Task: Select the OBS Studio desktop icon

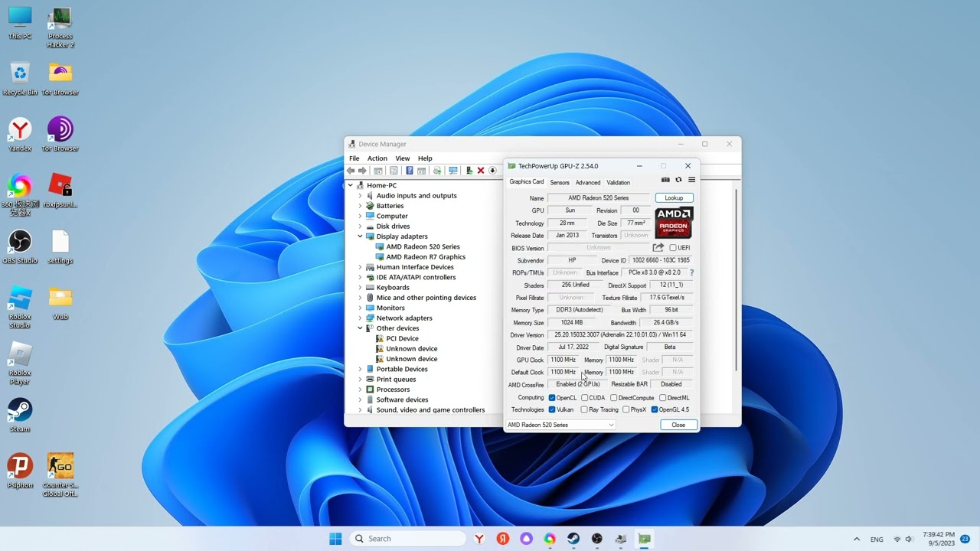Action: tap(20, 247)
